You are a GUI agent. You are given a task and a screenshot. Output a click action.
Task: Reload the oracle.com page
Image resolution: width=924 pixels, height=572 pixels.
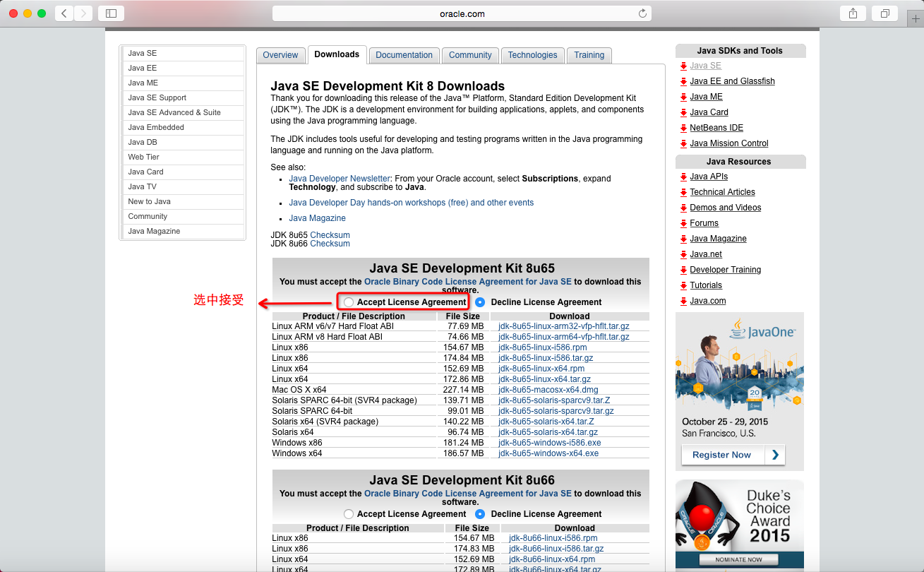(642, 13)
